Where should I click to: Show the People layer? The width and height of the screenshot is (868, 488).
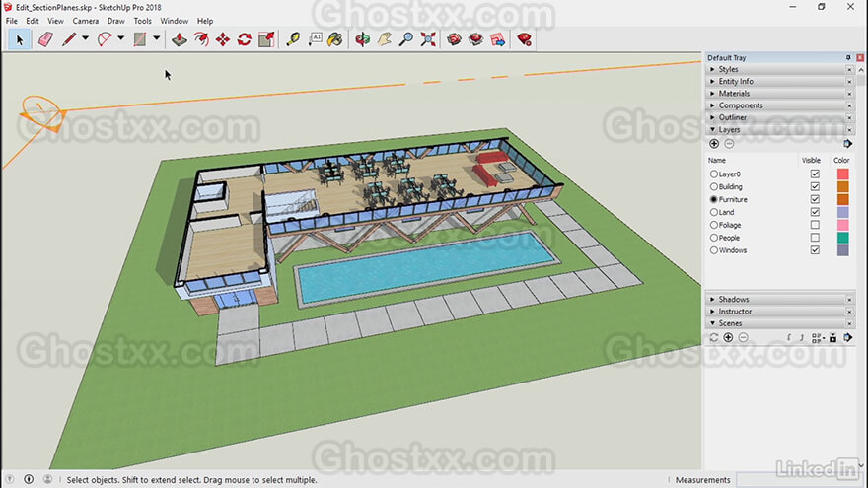[815, 238]
